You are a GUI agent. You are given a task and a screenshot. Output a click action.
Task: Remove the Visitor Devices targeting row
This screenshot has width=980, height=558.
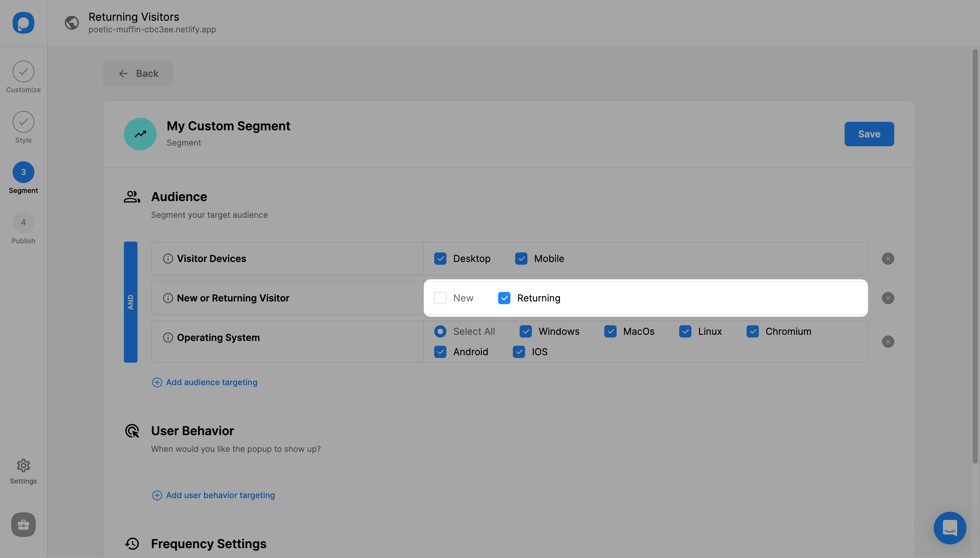click(888, 259)
